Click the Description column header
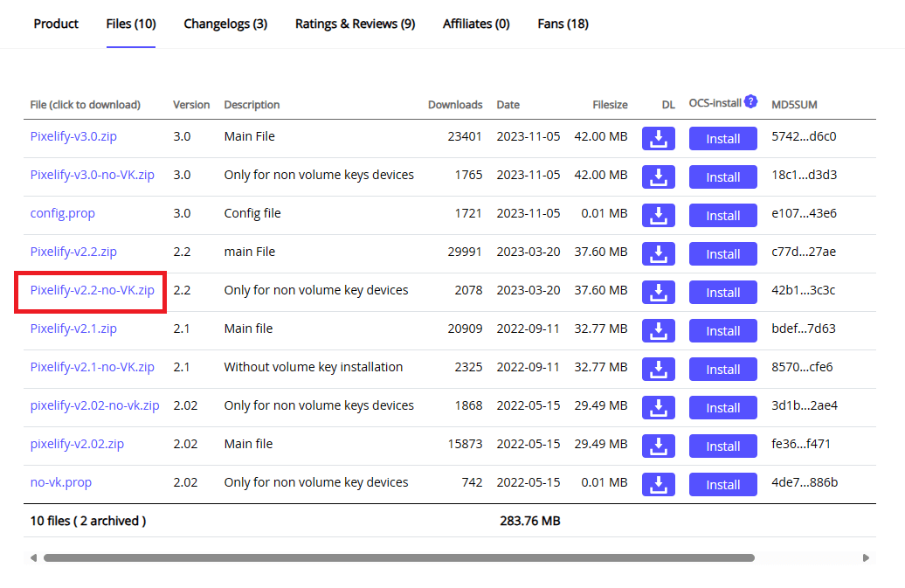 [252, 105]
